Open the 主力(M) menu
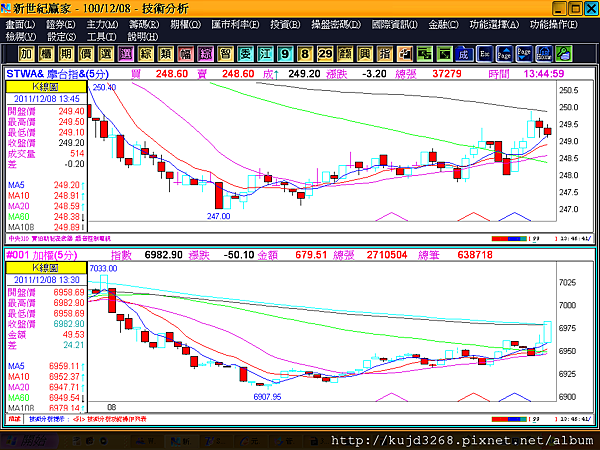 (x=102, y=24)
